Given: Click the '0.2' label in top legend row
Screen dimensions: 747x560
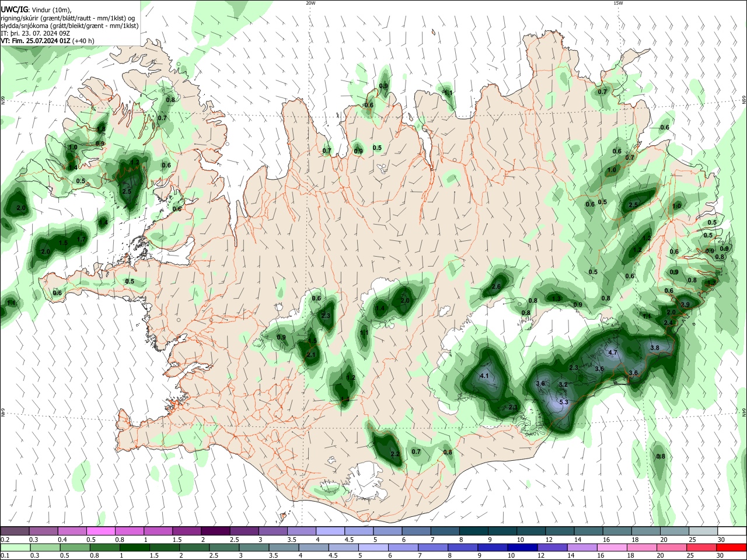Looking at the screenshot, I should click(x=5, y=540).
